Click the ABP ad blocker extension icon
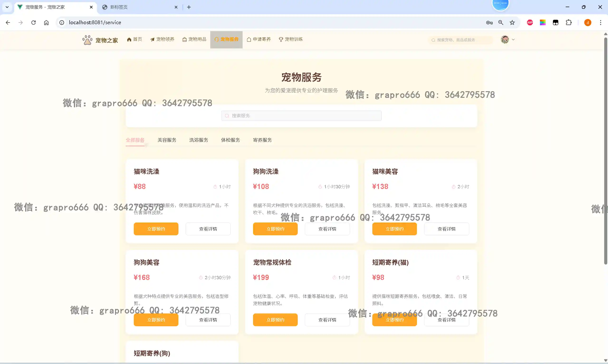 coord(530,23)
